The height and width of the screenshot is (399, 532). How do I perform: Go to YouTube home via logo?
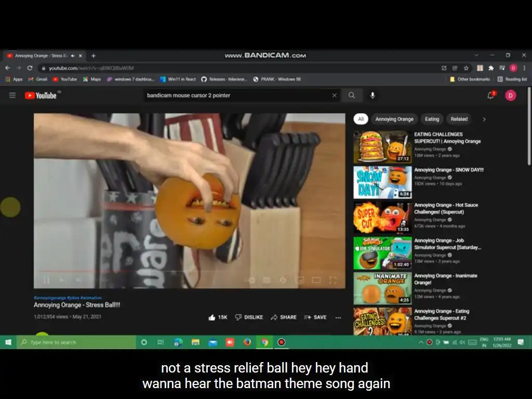41,96
